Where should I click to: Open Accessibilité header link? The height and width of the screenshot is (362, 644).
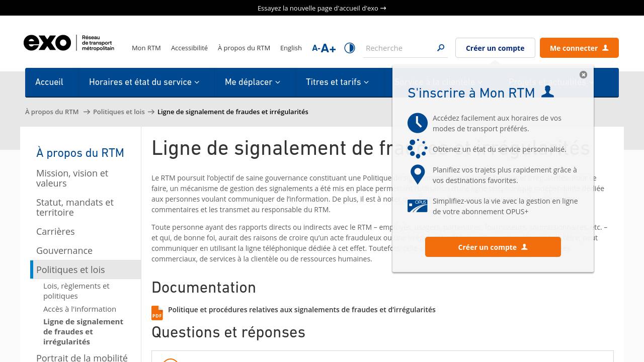coord(189,48)
